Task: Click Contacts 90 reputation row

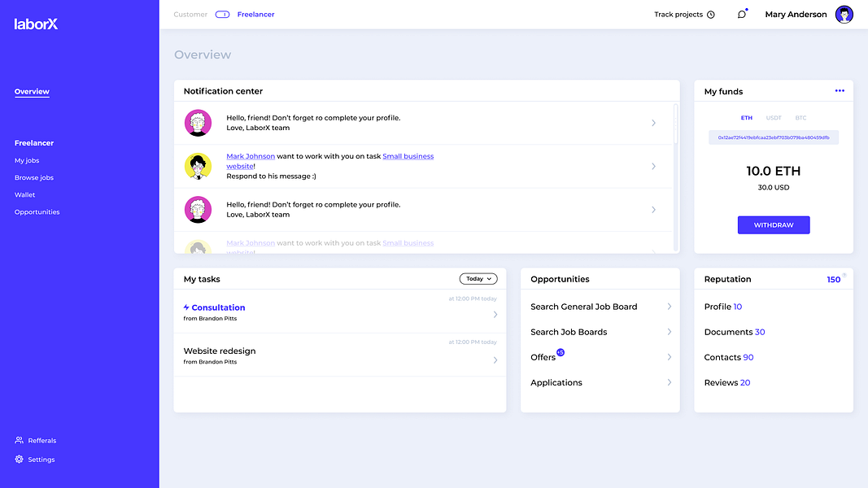Action: pyautogui.click(x=729, y=357)
